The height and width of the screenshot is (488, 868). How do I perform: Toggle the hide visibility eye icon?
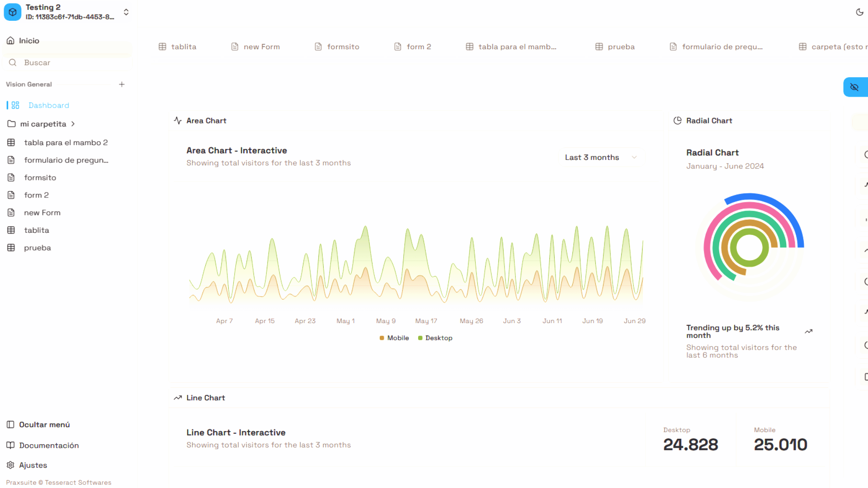pyautogui.click(x=854, y=87)
